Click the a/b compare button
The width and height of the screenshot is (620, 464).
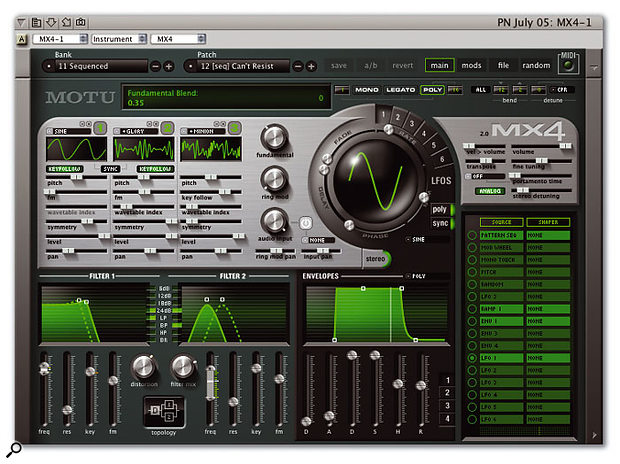[x=370, y=65]
